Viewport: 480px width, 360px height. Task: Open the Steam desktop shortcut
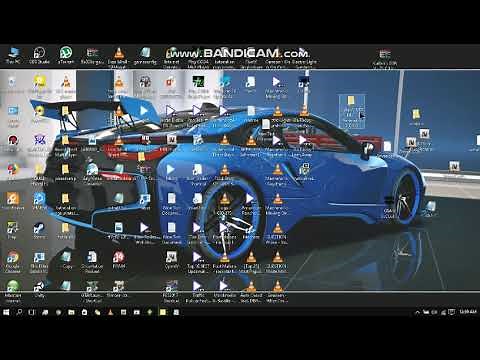[x=39, y=231]
